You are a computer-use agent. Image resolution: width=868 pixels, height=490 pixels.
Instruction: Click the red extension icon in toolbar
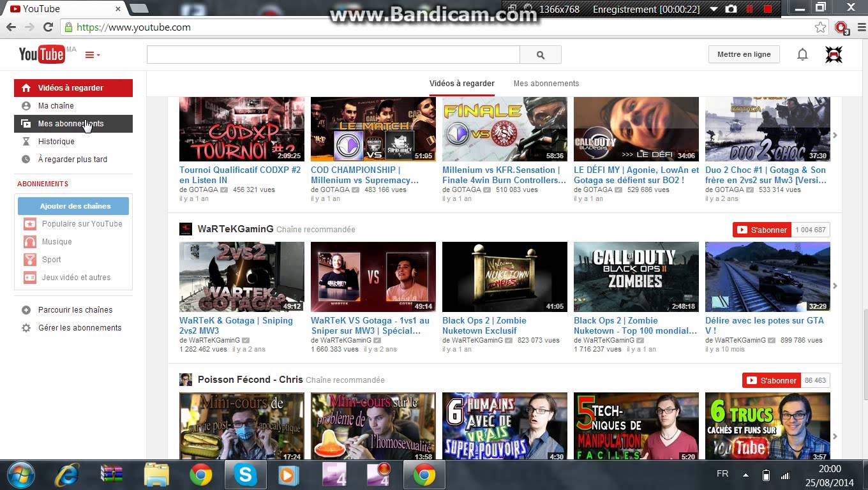pyautogui.click(x=841, y=27)
